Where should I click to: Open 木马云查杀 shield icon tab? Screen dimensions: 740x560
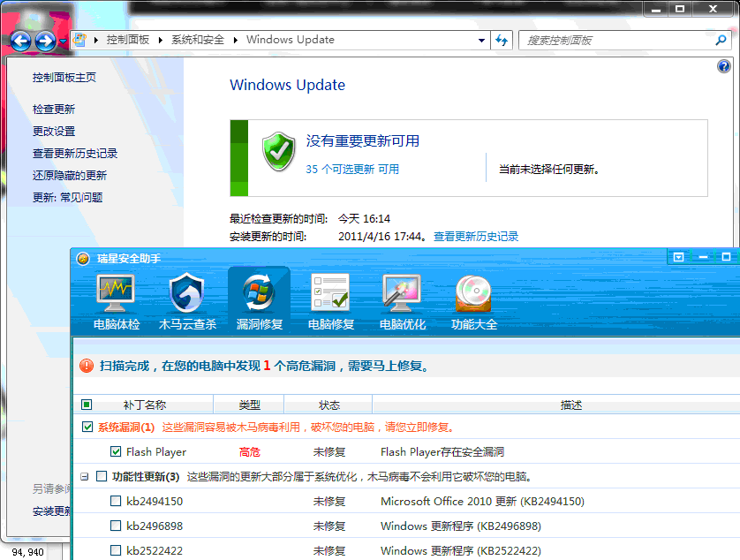click(x=187, y=302)
